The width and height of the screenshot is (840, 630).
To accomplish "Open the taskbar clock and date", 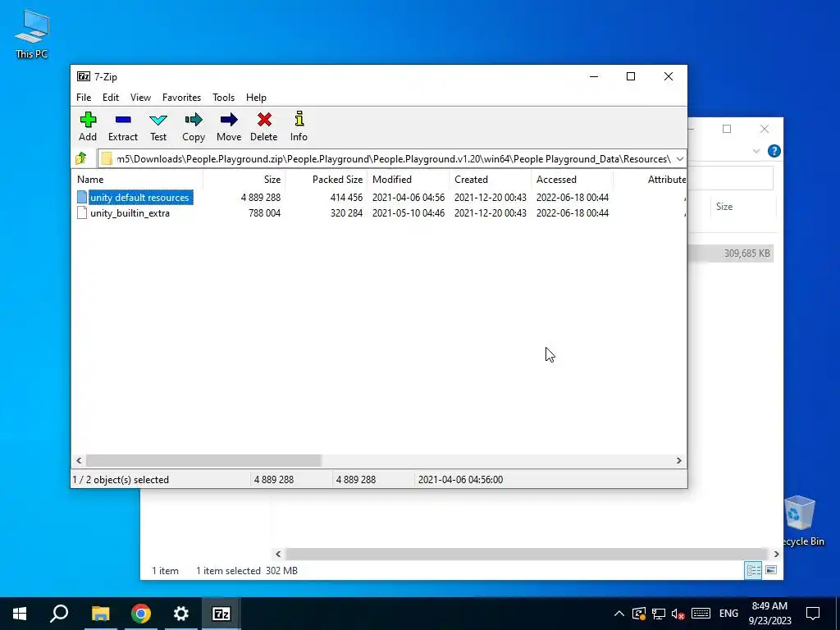I will coord(769,614).
